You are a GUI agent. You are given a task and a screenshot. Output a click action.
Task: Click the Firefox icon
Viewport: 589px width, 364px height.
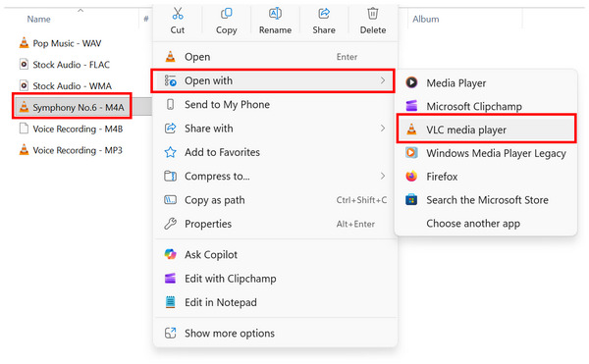[x=411, y=177]
